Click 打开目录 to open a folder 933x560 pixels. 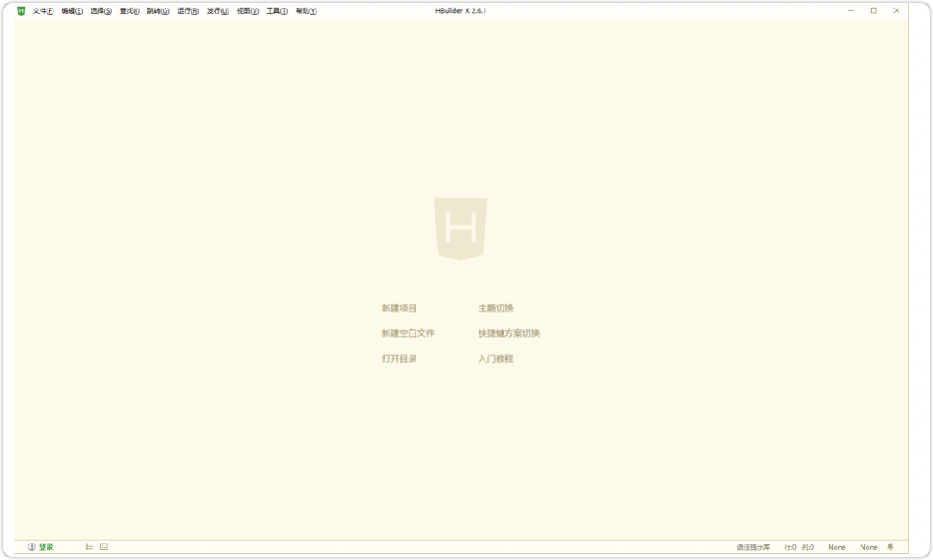[398, 358]
